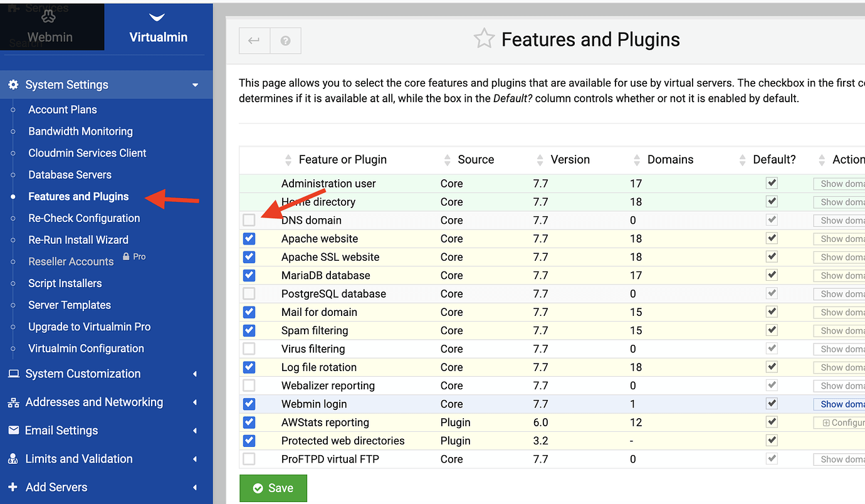The width and height of the screenshot is (865, 504).
Task: Switch to the Virtualmin tab
Action: coord(159,27)
